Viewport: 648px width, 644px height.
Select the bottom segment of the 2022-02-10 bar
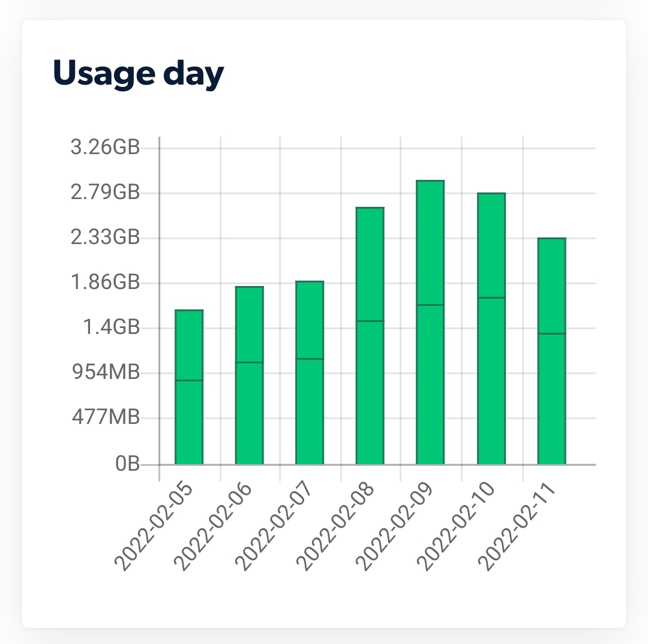click(491, 381)
